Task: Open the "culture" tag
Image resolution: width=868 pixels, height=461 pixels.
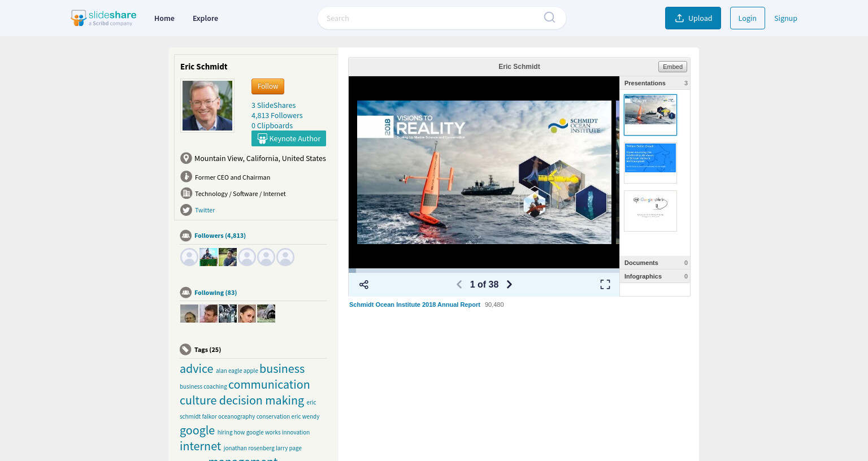Action: [198, 401]
